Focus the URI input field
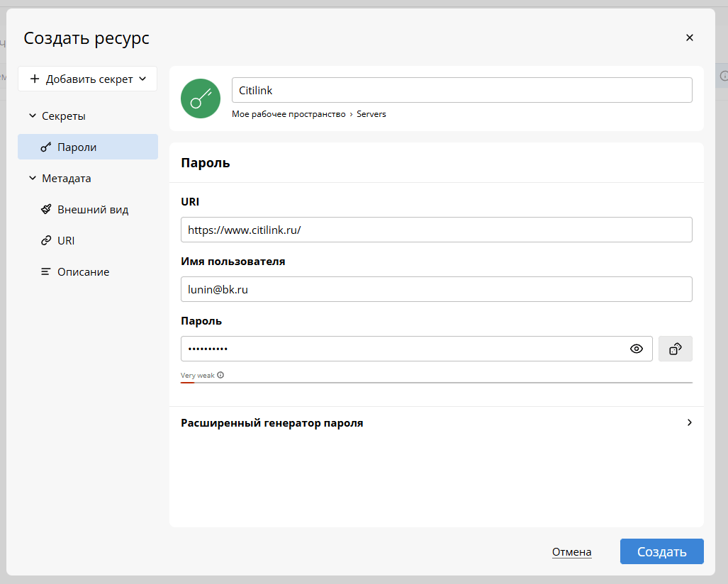 pos(437,230)
